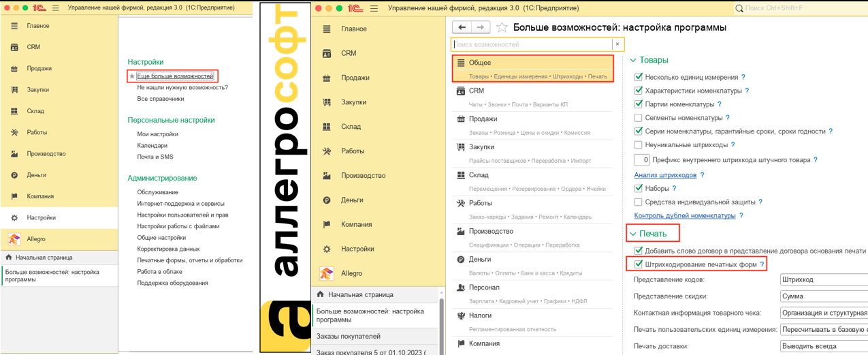
Task: Open help for Несколько единиц измерения
Action: click(x=743, y=78)
